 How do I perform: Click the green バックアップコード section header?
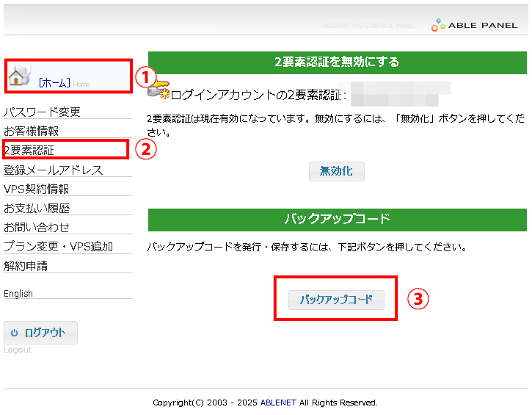(x=338, y=220)
